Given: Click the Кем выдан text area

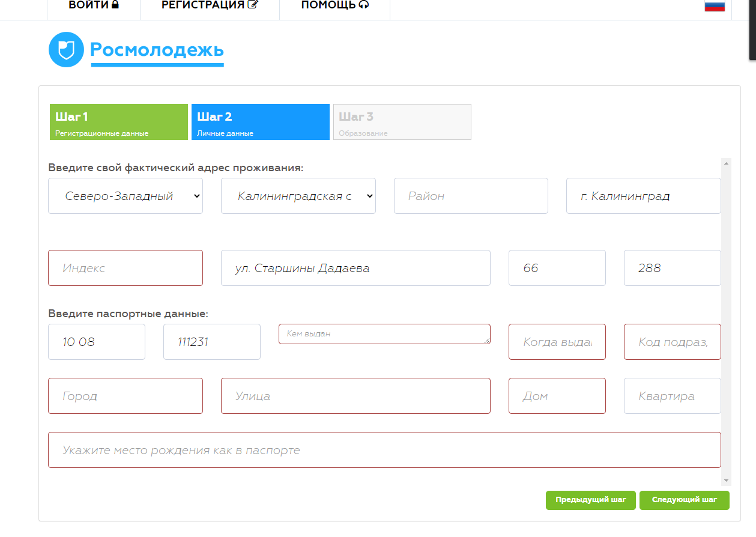Looking at the screenshot, I should (384, 334).
